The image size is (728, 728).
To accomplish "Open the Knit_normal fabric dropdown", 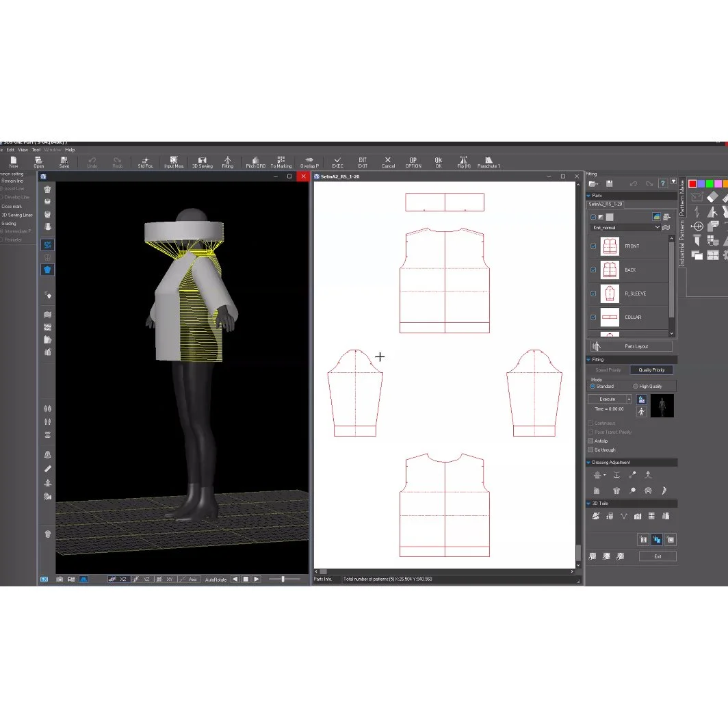I will (626, 227).
